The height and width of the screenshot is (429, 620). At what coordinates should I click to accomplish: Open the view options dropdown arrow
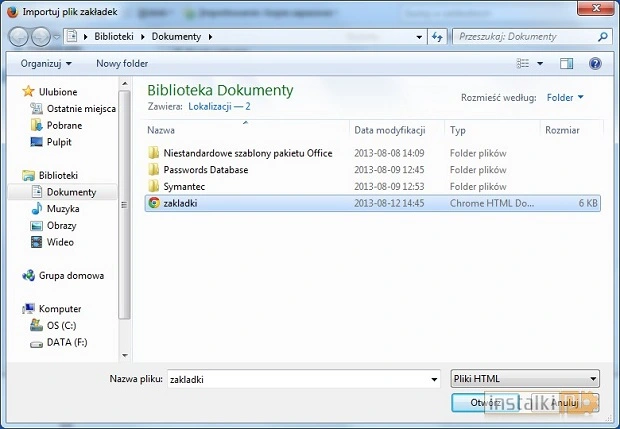point(540,64)
